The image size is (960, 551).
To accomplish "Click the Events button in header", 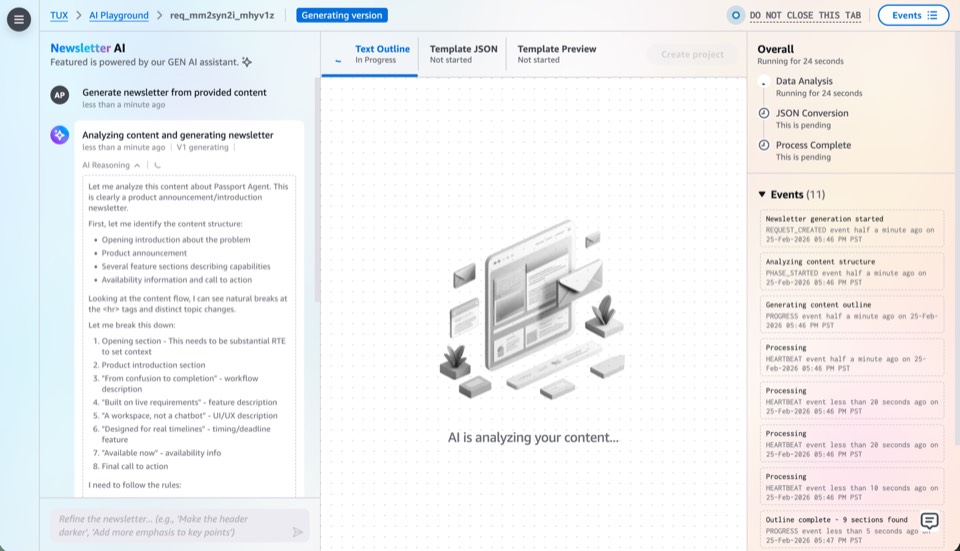I will pos(913,15).
